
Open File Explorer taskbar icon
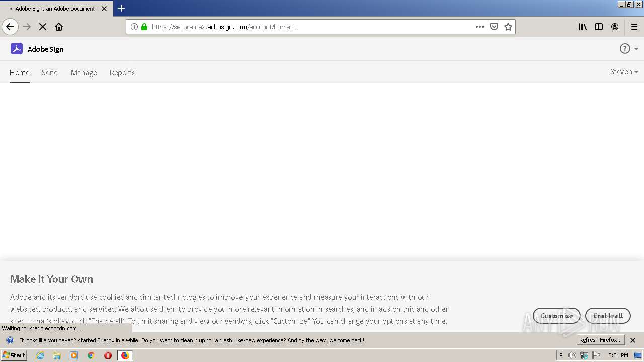(x=57, y=355)
